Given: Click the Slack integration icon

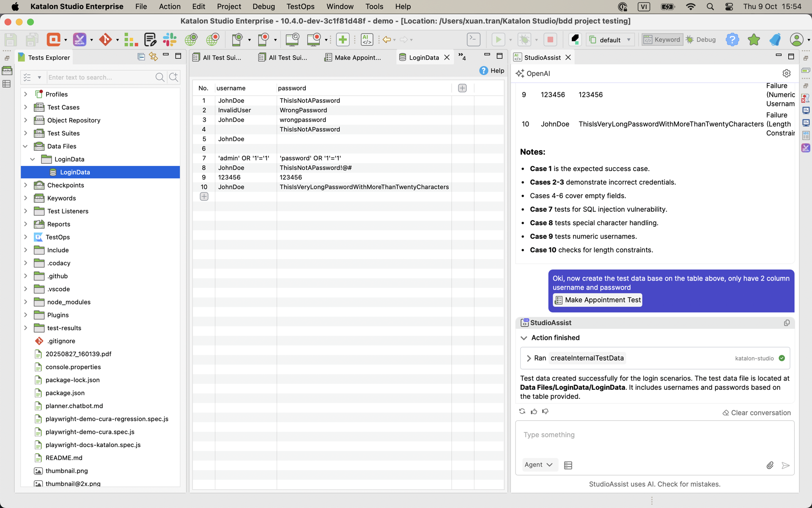Looking at the screenshot, I should pyautogui.click(x=170, y=39).
